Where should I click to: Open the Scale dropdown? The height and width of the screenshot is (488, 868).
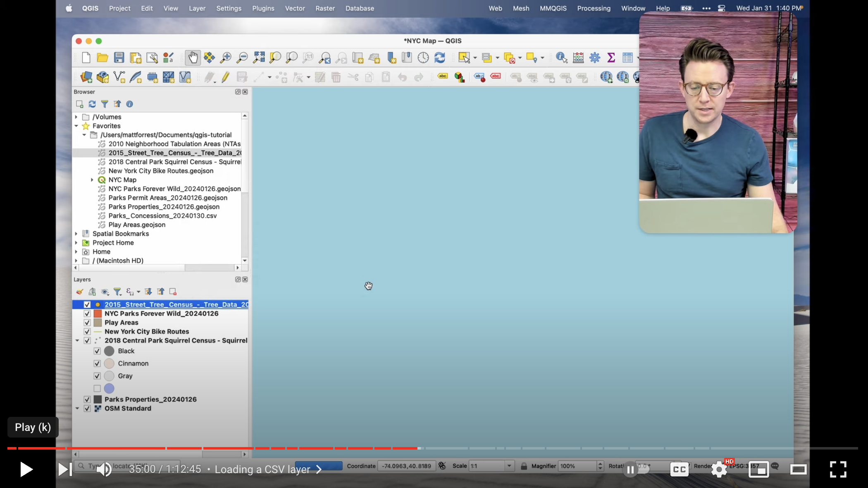(x=509, y=466)
